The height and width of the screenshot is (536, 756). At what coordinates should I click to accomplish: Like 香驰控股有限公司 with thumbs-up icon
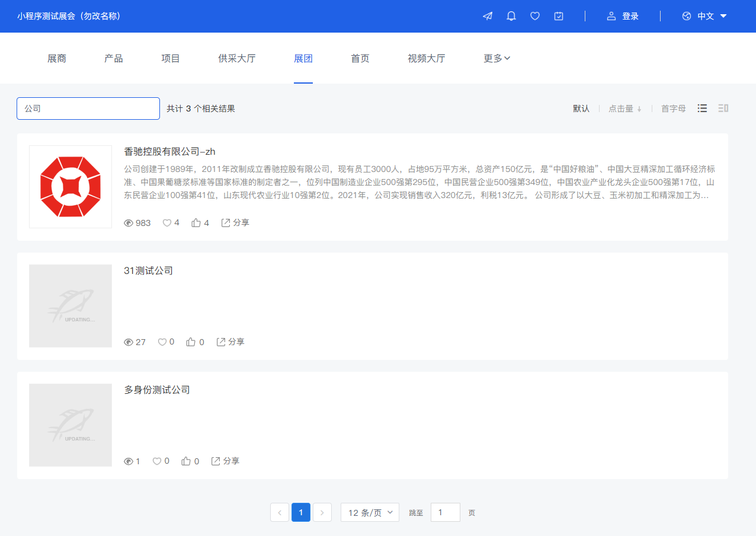pyautogui.click(x=196, y=223)
